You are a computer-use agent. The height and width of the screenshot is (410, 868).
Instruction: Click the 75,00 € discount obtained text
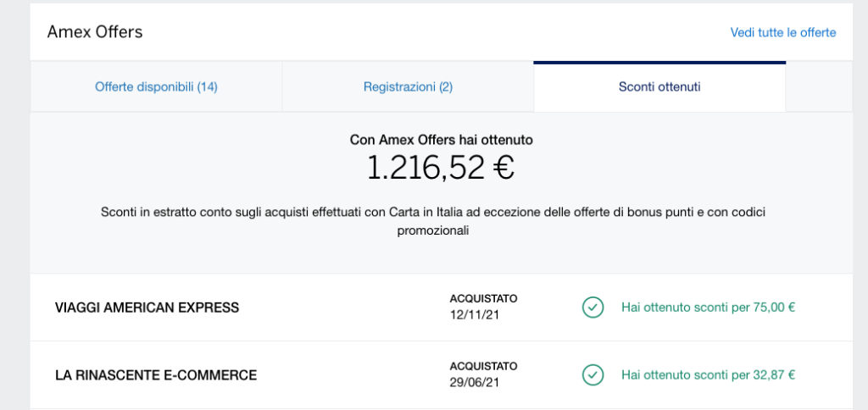click(x=708, y=307)
